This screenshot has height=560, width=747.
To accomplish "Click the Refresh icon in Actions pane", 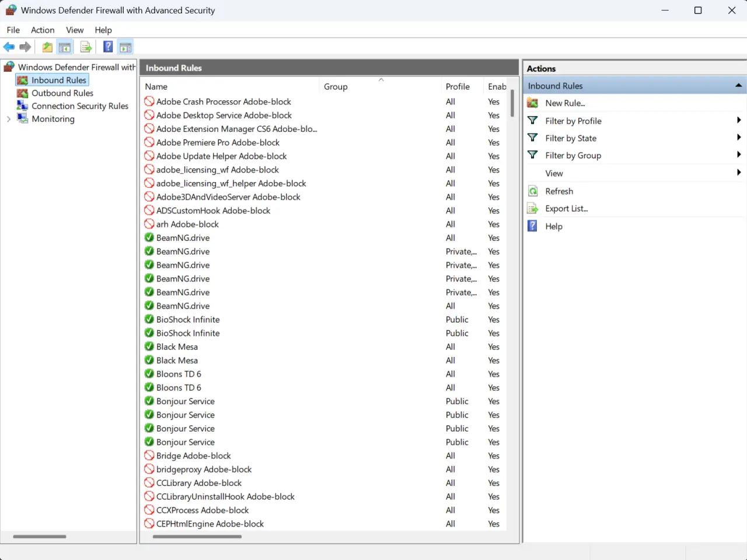I will [533, 191].
